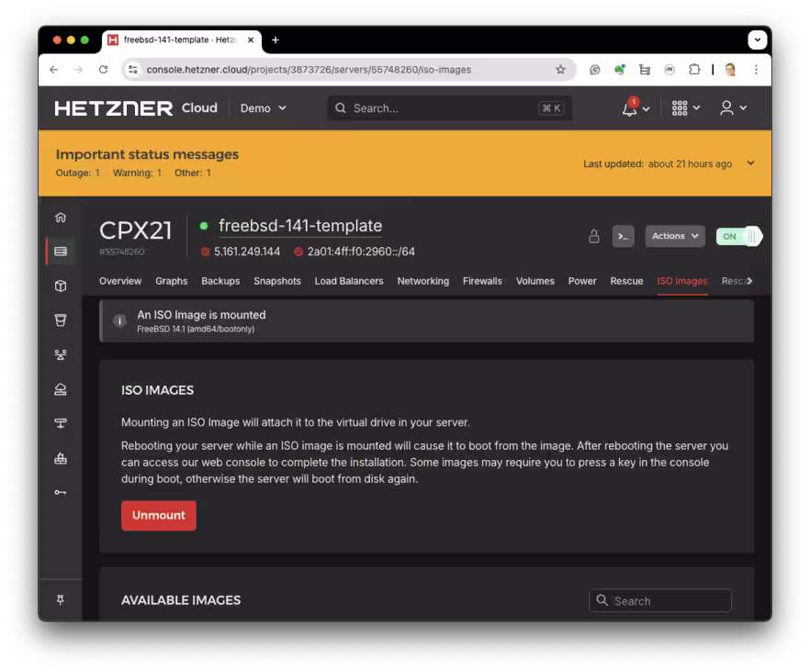Click the server lock protection icon

tap(594, 237)
